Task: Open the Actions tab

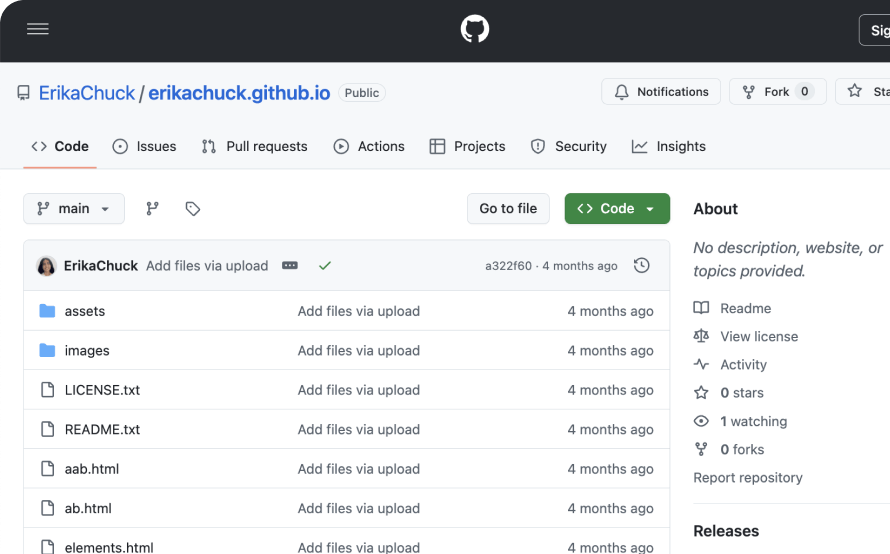Action: pos(369,146)
